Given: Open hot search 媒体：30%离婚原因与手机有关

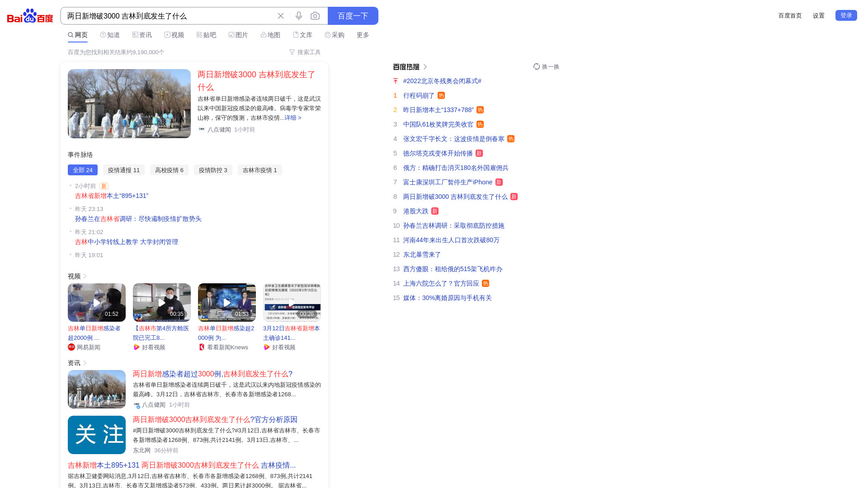Looking at the screenshot, I should (x=448, y=298).
